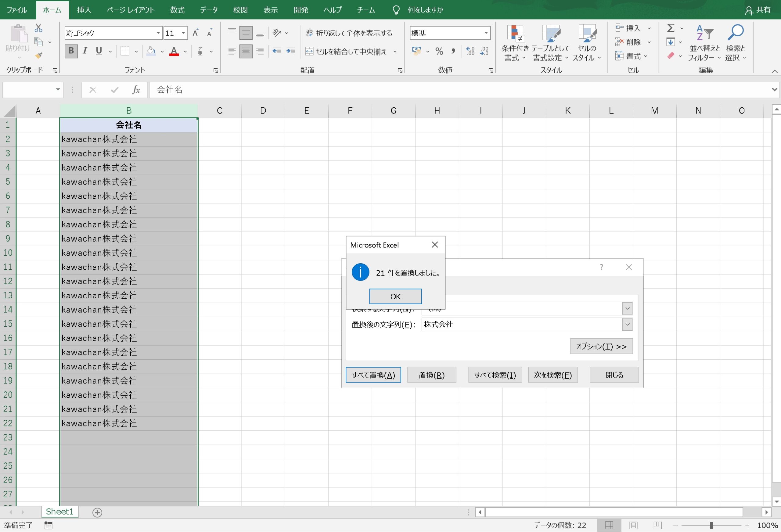The image size is (781, 532).
Task: Click the fx Insert Function icon
Action: coord(136,90)
